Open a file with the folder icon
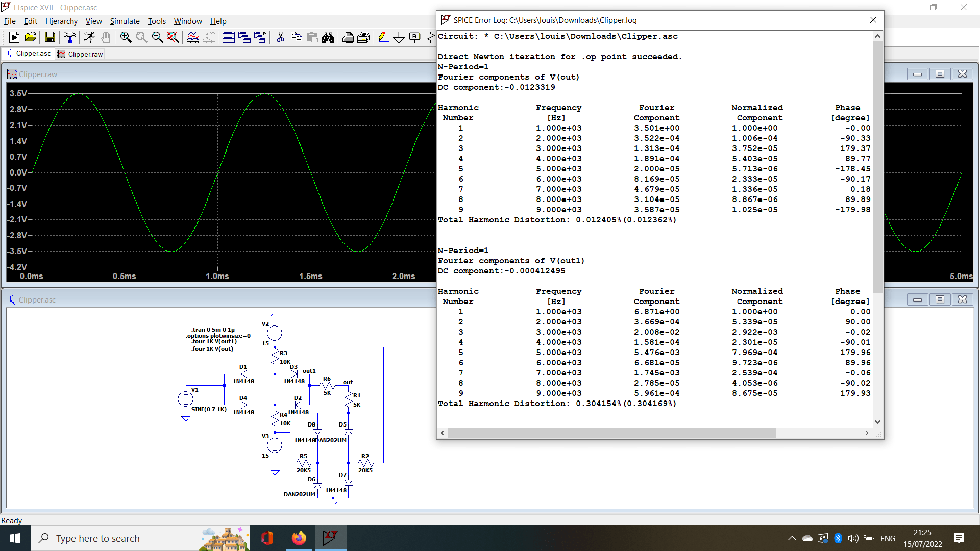The height and width of the screenshot is (551, 980). (31, 37)
